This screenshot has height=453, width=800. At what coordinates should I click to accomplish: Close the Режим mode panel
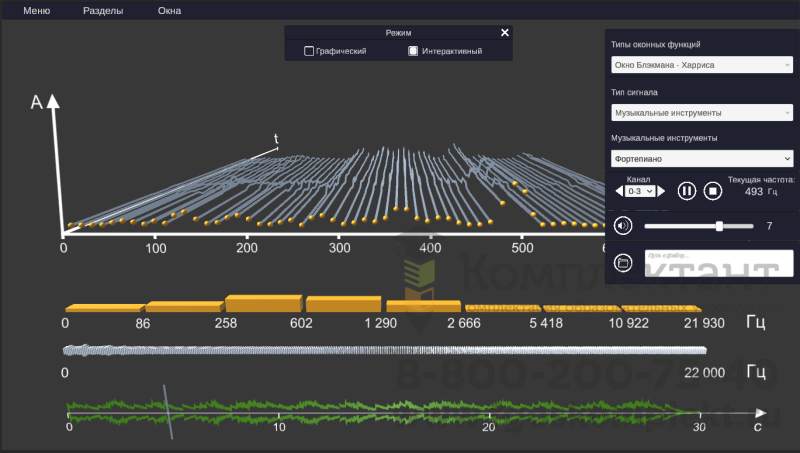[x=505, y=32]
